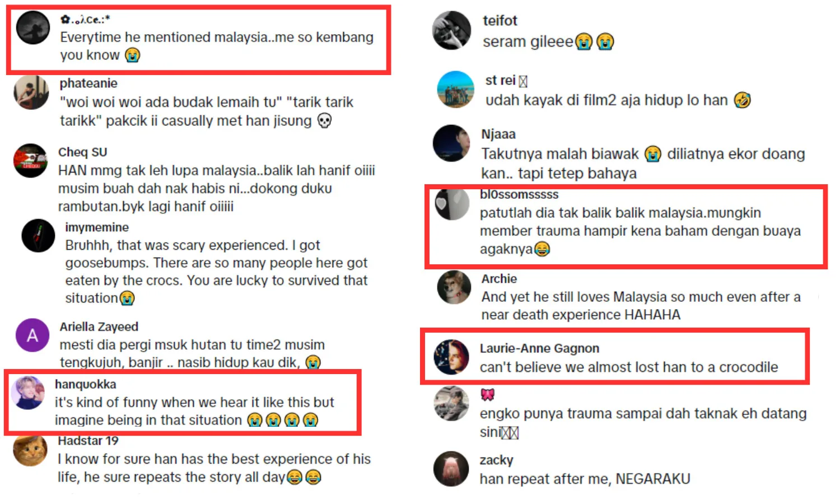The image size is (840, 504).
Task: Click the crocodile comment by Laurie-Anne Gagnon
Action: 629,367
